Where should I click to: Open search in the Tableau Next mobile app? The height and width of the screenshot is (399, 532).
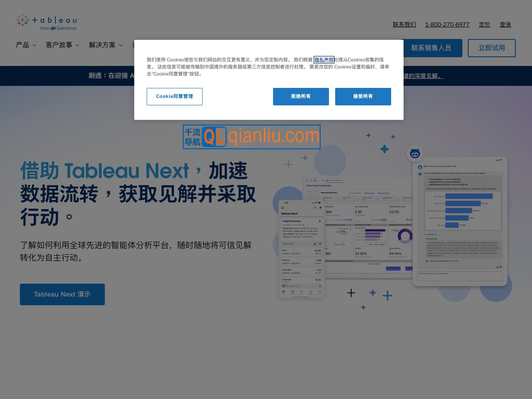[315, 207]
